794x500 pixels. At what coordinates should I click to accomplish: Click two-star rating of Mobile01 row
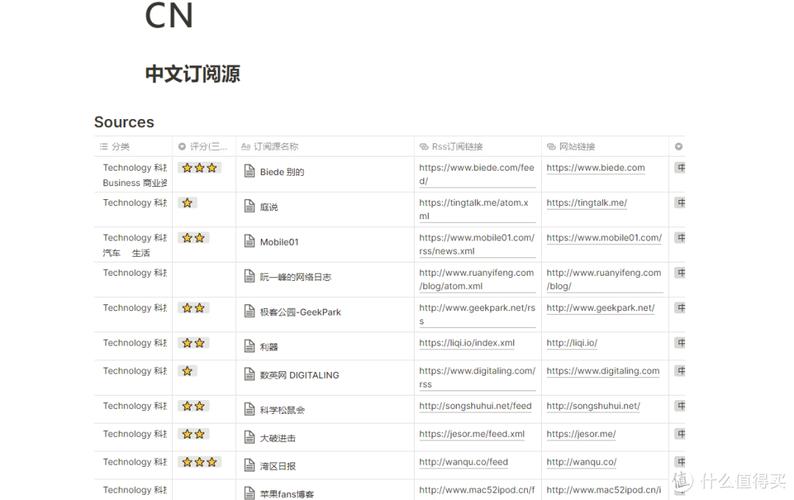tap(193, 238)
